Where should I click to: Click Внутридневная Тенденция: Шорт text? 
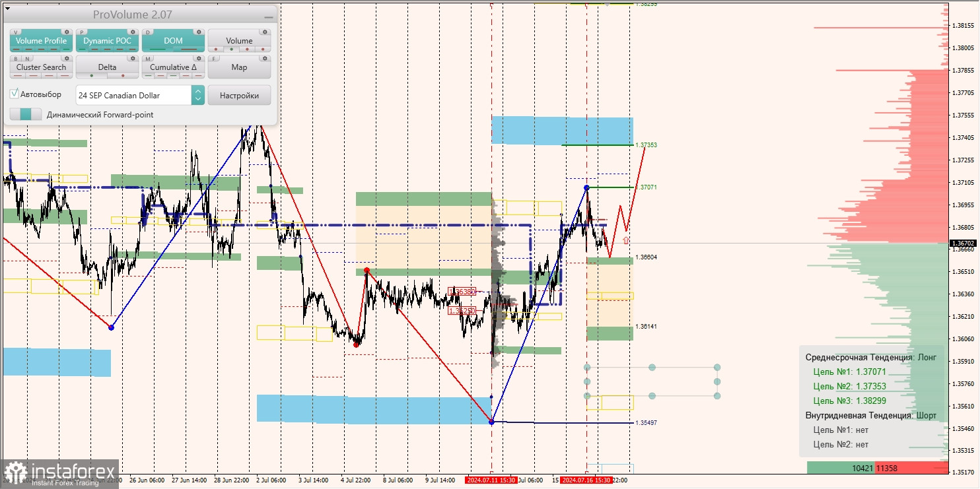[870, 416]
